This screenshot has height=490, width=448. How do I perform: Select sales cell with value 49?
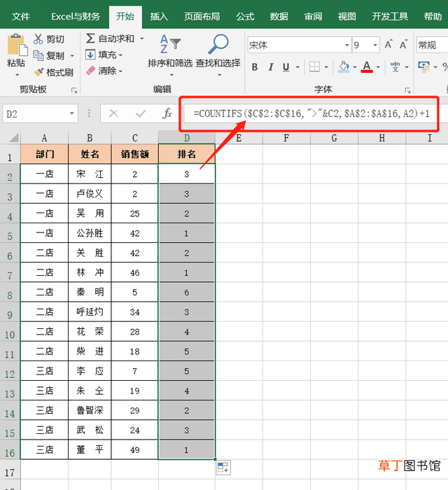(134, 449)
